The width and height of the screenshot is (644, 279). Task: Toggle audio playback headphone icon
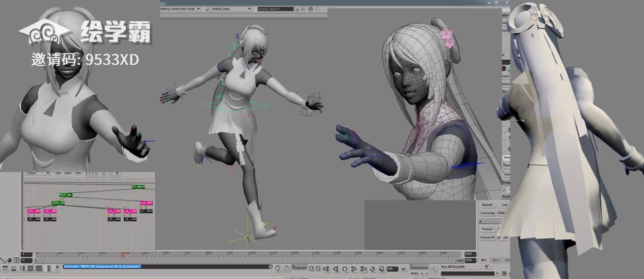point(382,269)
